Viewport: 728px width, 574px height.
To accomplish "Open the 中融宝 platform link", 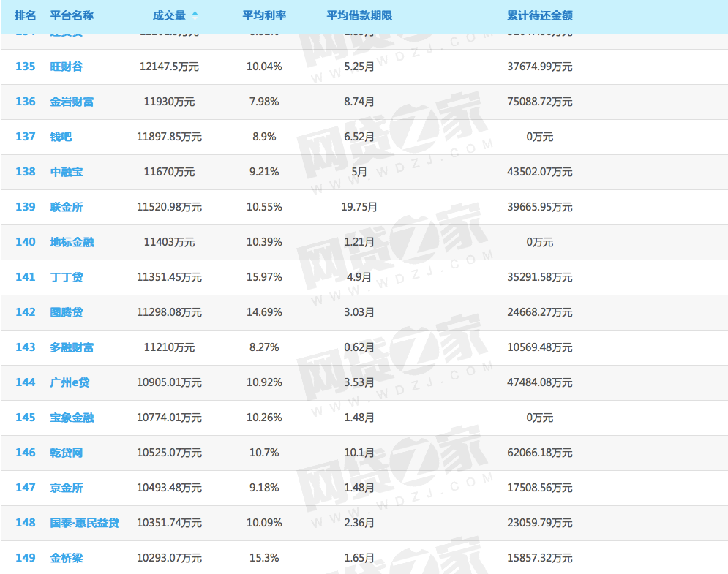I will [67, 172].
